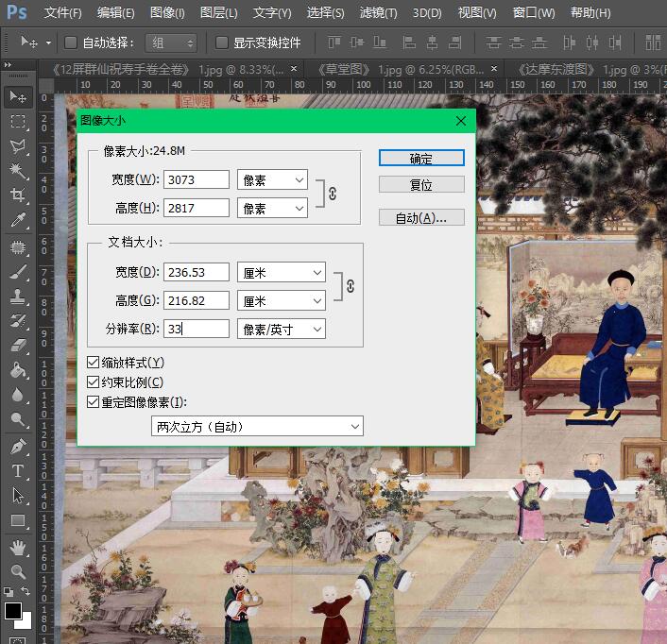Open 文件(F) menu
The width and height of the screenshot is (667, 644).
[x=63, y=13]
